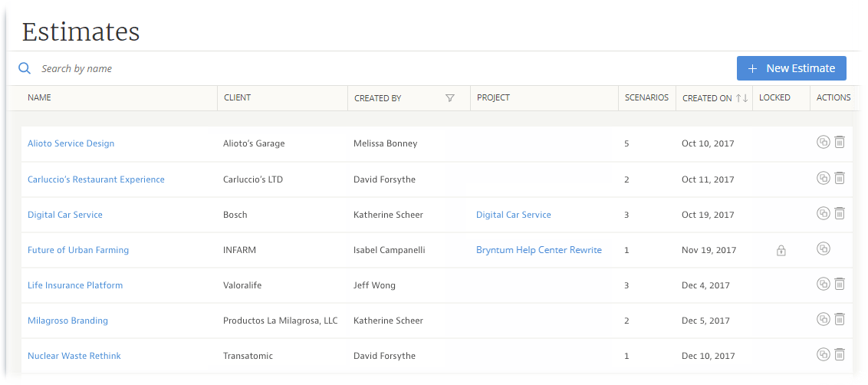Select Productos La Milagrosa, LLC cell

tap(280, 321)
